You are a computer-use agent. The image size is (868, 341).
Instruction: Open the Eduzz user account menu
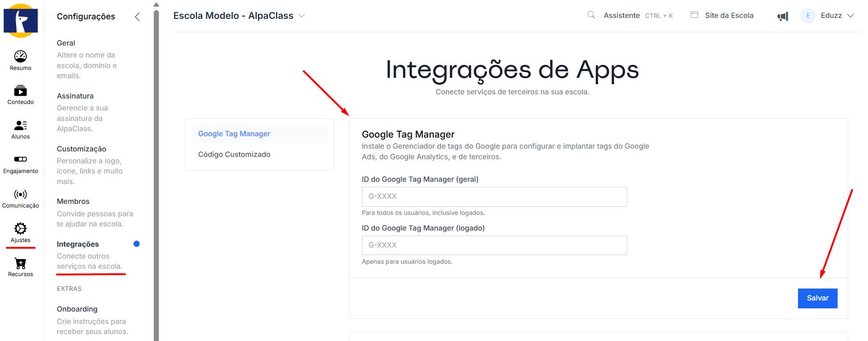(831, 16)
